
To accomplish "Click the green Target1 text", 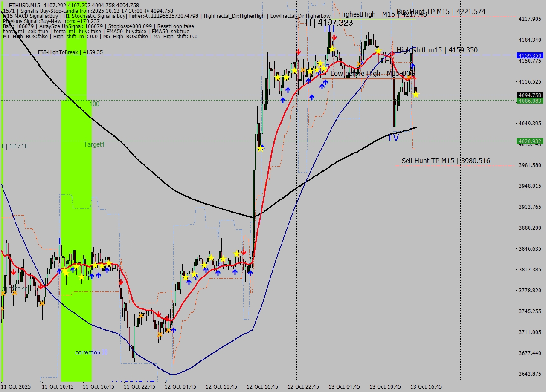I will [x=94, y=145].
